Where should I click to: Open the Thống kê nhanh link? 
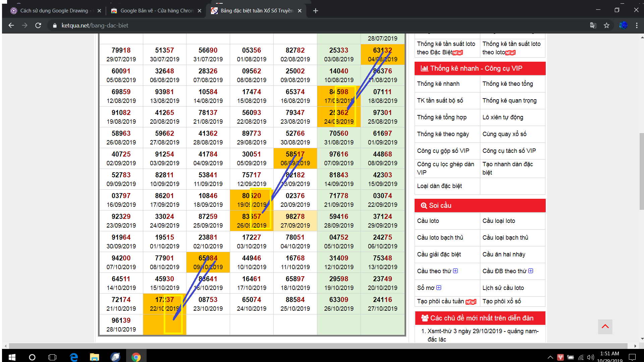(x=438, y=84)
